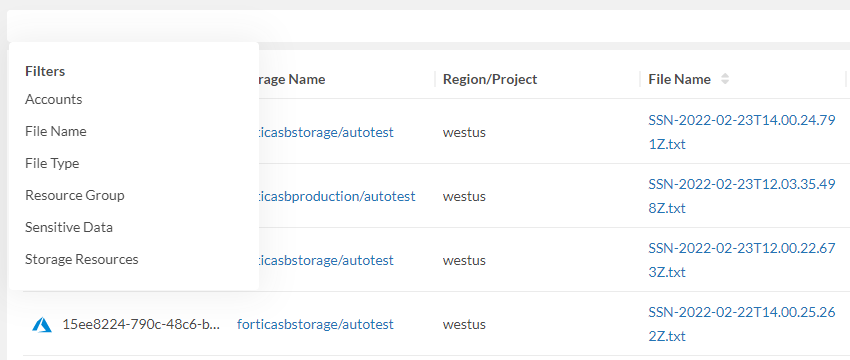
Task: Choose the File Name filter
Action: click(x=56, y=131)
